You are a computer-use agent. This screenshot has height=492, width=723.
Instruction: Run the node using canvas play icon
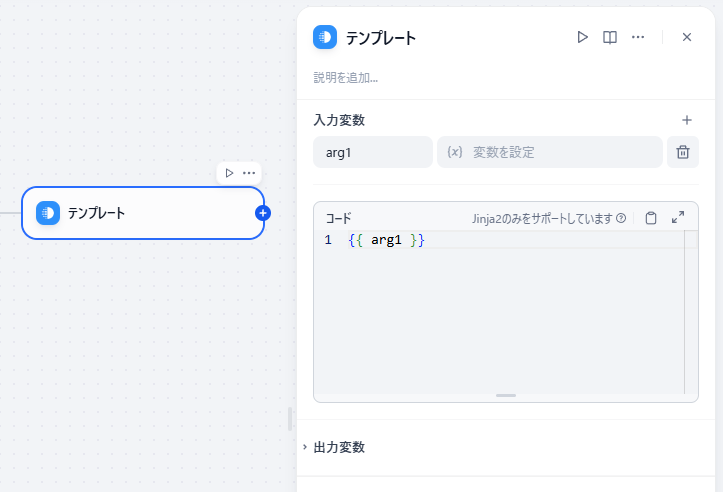(229, 173)
